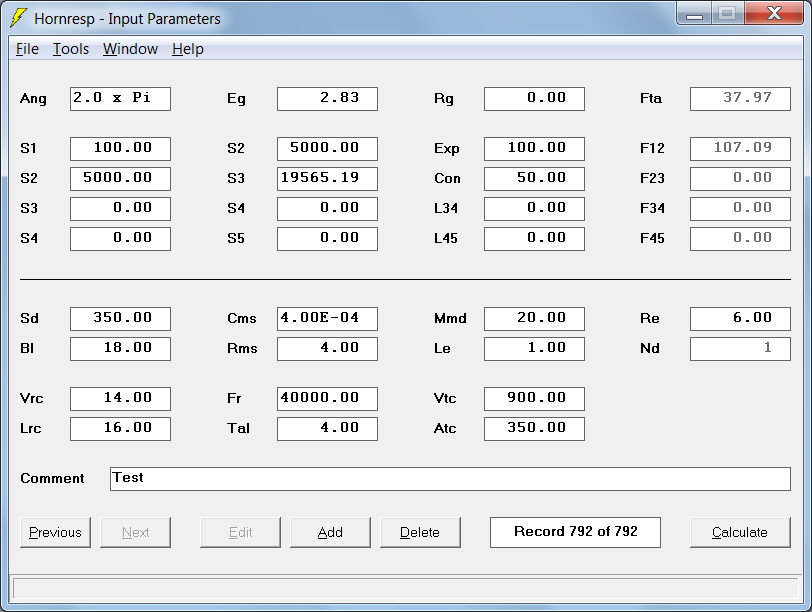Image resolution: width=812 pixels, height=612 pixels.
Task: Click the Edit button
Action: click(x=240, y=532)
